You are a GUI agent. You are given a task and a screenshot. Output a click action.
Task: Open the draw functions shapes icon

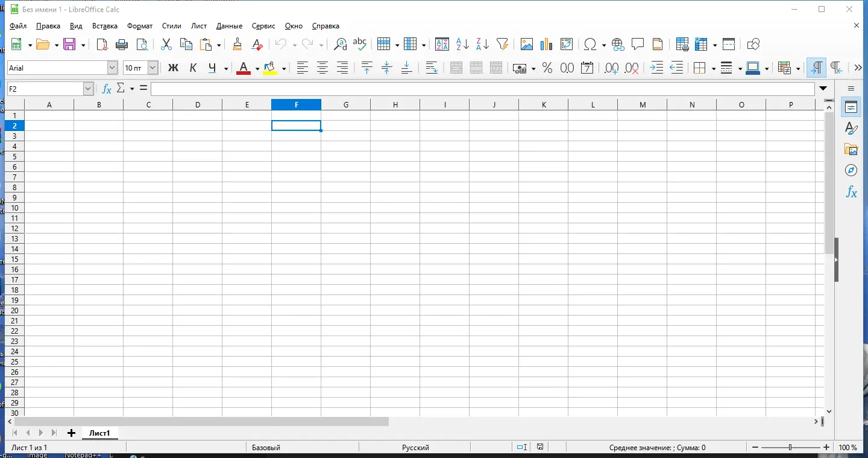tap(753, 44)
